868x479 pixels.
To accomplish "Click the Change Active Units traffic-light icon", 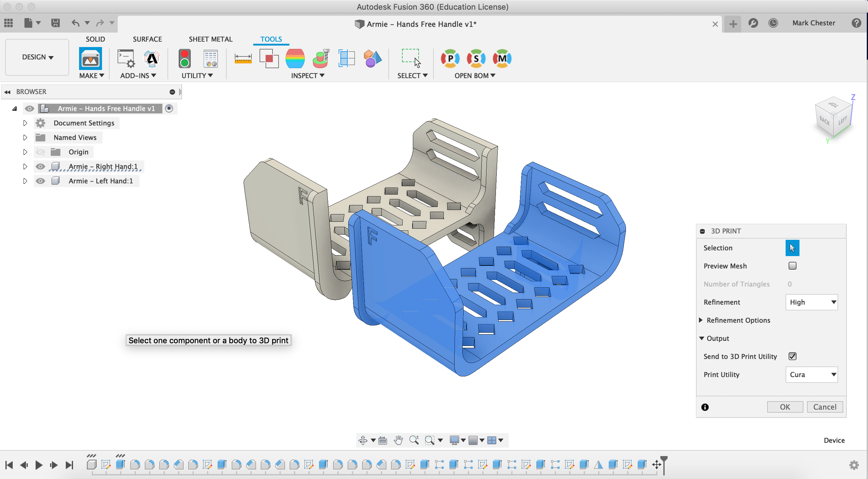I will point(185,59).
